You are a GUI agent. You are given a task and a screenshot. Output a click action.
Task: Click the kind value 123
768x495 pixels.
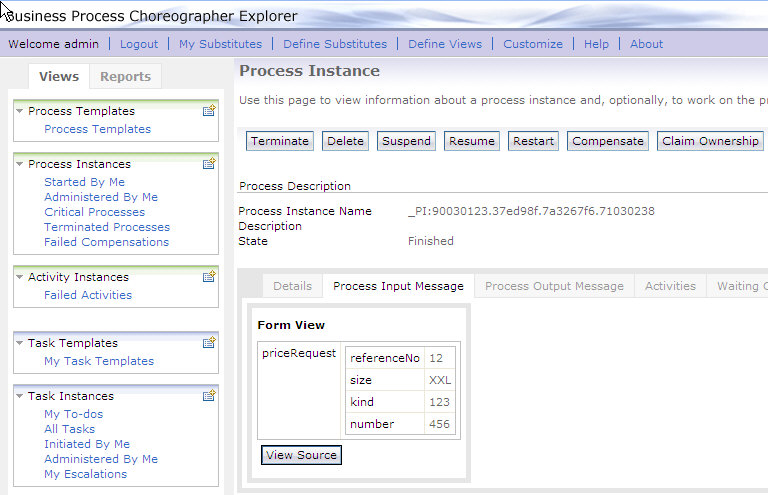(439, 402)
